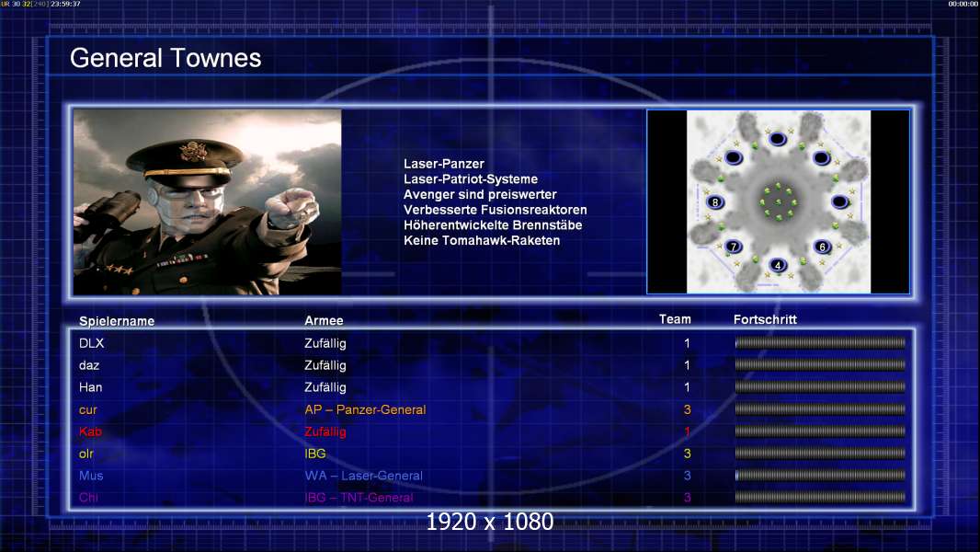Click Höherentwickelte Brennstäbe line
The width and height of the screenshot is (980, 552).
493,225
